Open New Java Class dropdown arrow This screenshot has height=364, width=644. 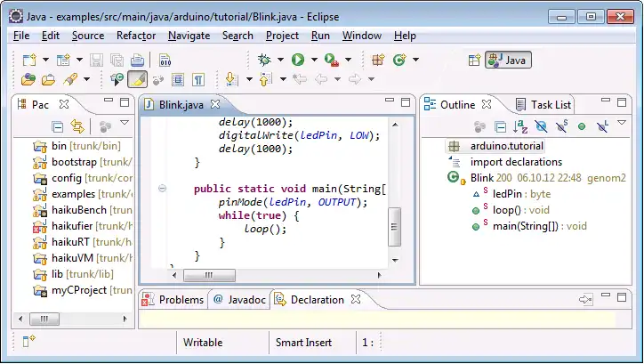pos(415,60)
